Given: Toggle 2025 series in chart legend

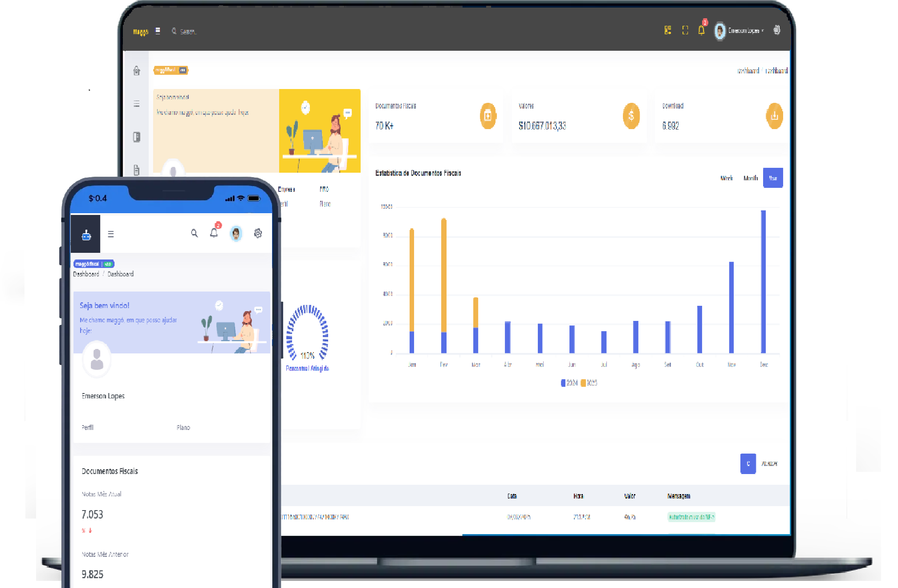Looking at the screenshot, I should 589,383.
